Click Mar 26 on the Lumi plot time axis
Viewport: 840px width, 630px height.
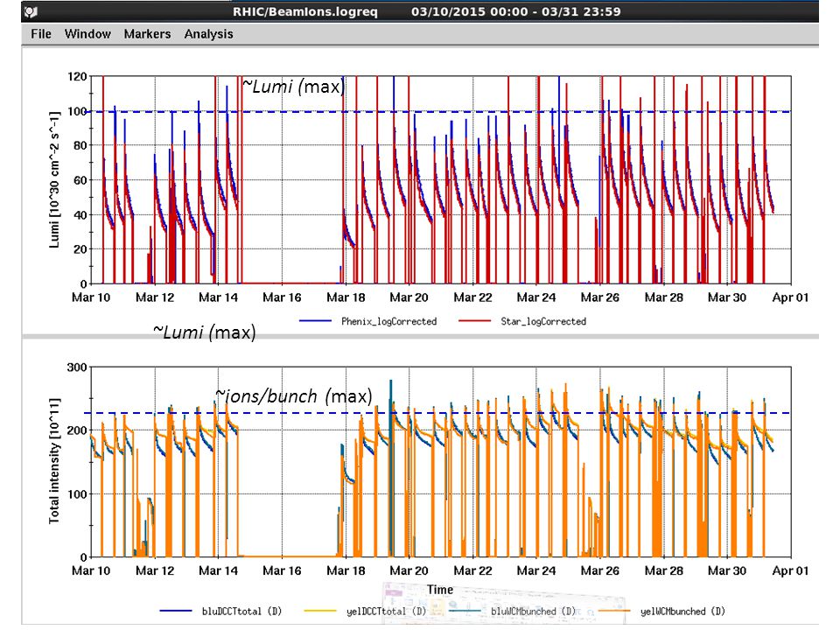click(600, 297)
